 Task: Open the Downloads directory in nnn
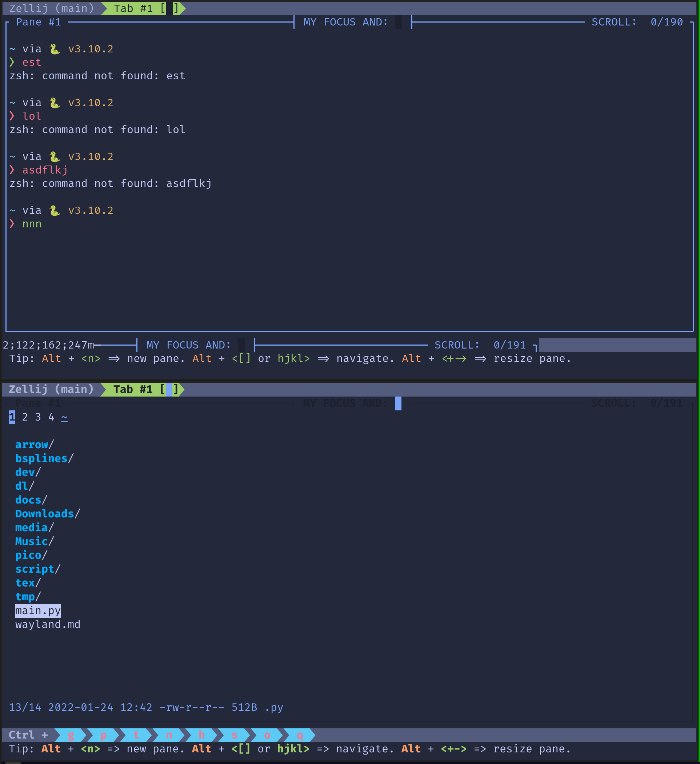[x=44, y=513]
